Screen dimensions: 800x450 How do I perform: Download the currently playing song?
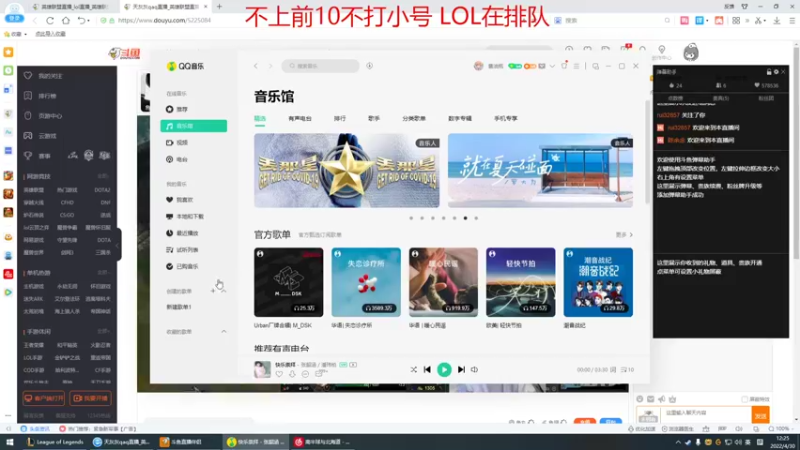click(x=292, y=374)
